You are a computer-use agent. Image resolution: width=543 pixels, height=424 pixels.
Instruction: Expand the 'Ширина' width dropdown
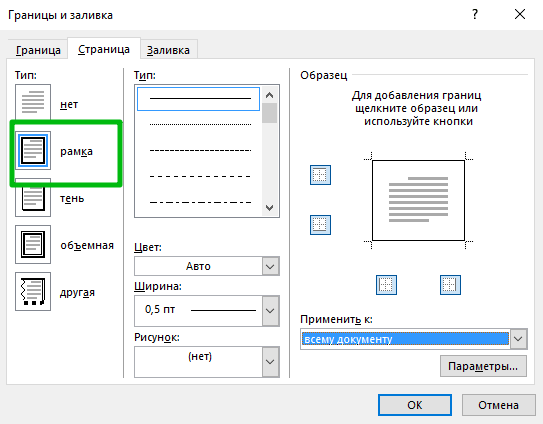[x=207, y=311]
